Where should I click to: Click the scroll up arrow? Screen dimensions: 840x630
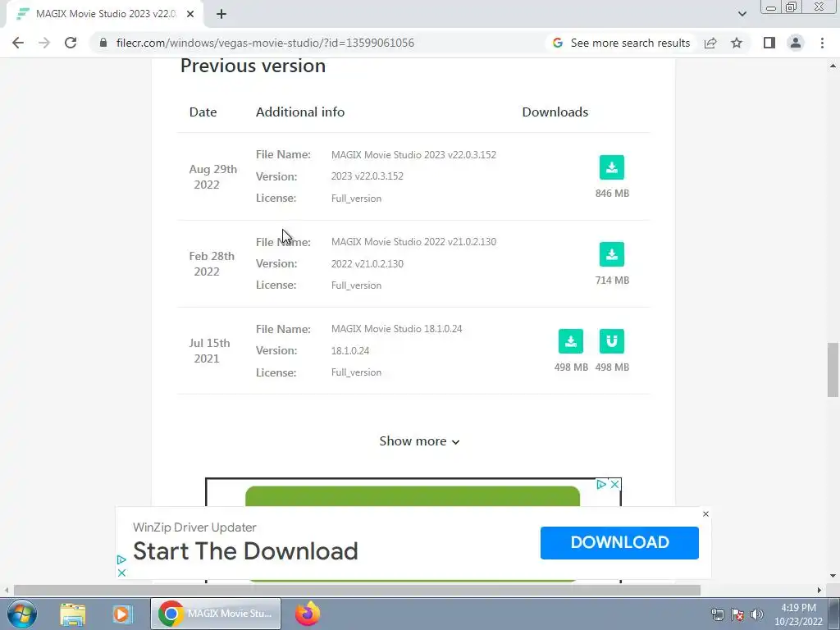pyautogui.click(x=833, y=66)
